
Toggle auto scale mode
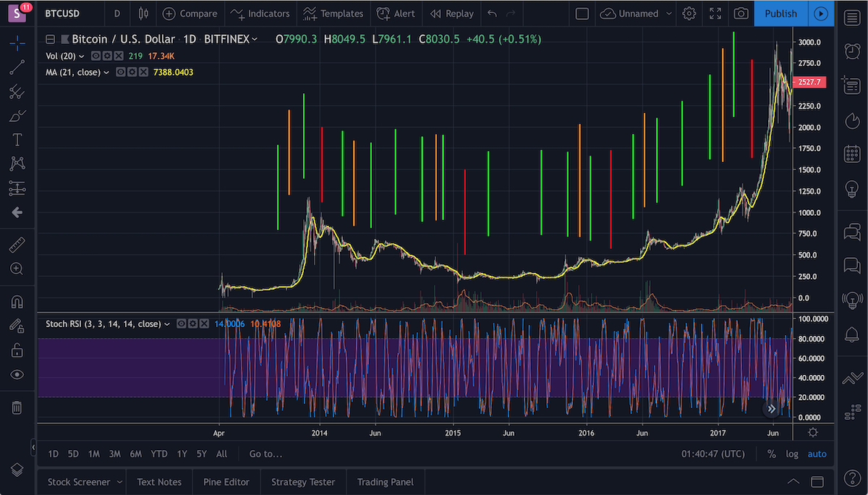pyautogui.click(x=817, y=454)
